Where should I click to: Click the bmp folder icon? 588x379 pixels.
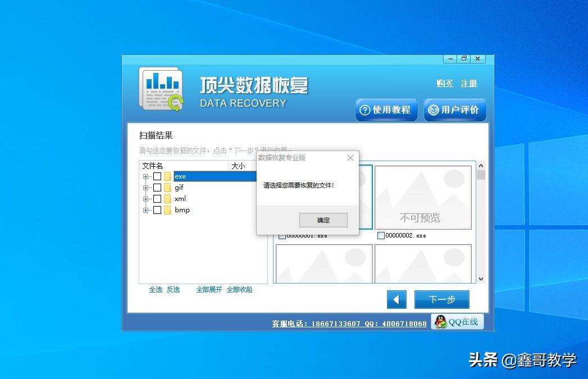pyautogui.click(x=167, y=210)
